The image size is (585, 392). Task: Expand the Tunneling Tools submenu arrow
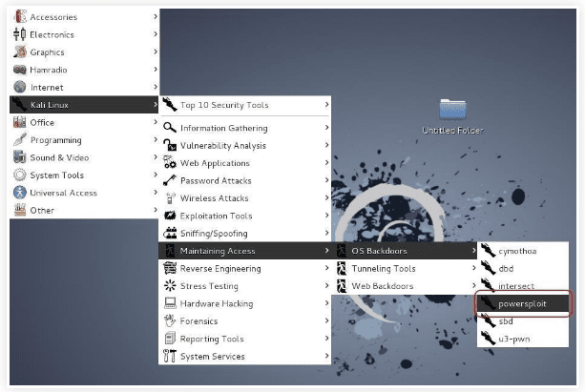tap(475, 269)
